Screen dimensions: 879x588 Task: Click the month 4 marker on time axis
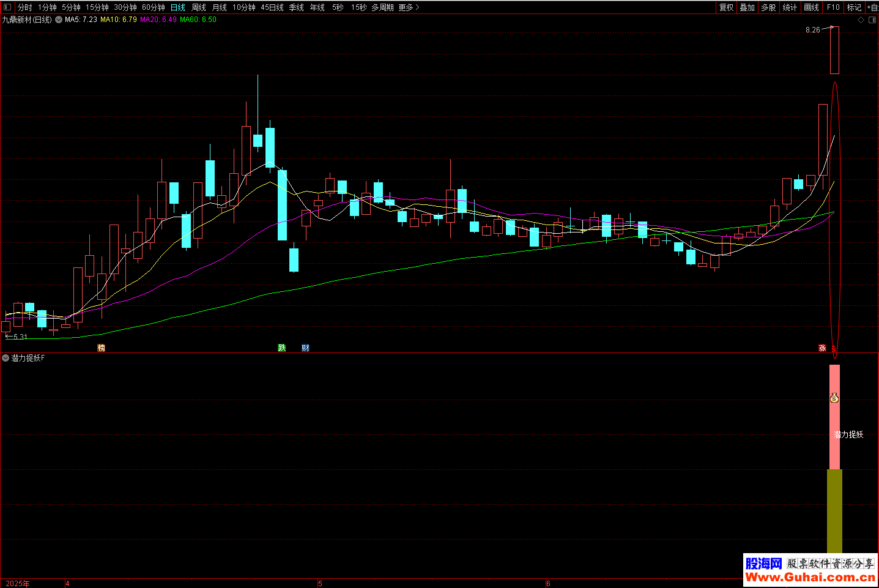pyautogui.click(x=67, y=584)
